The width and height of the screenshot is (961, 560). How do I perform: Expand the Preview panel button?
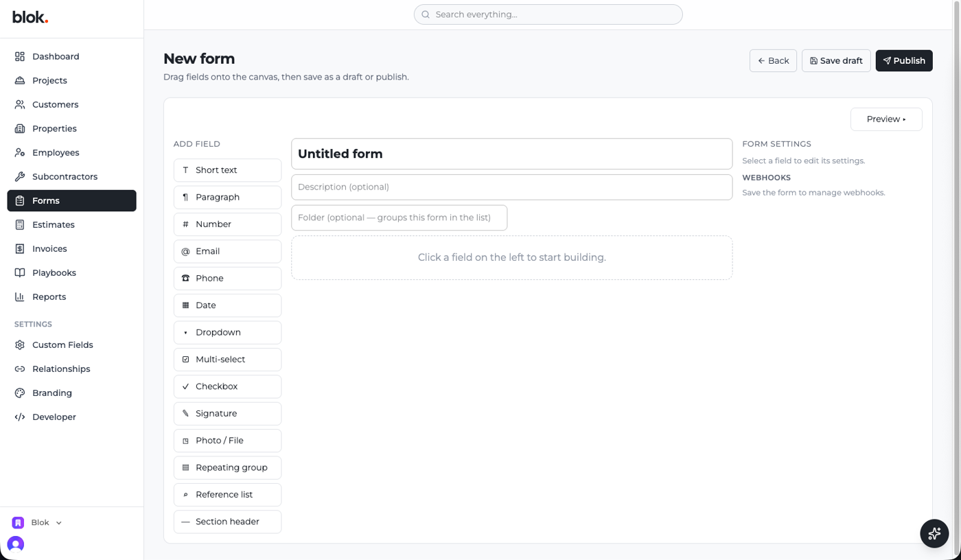point(886,119)
